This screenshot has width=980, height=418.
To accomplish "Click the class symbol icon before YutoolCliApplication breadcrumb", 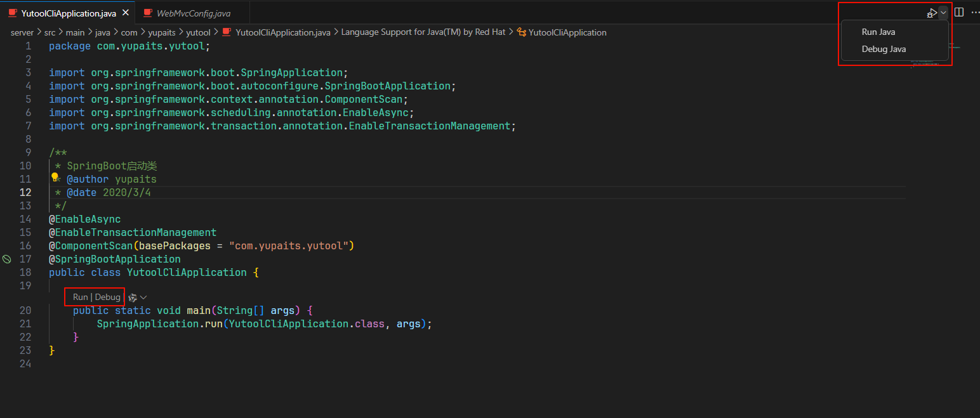I will click(522, 32).
